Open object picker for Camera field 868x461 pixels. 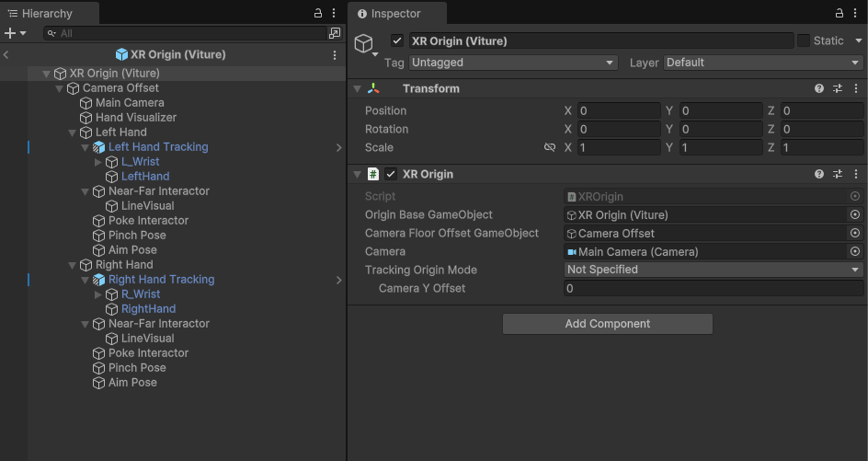855,251
